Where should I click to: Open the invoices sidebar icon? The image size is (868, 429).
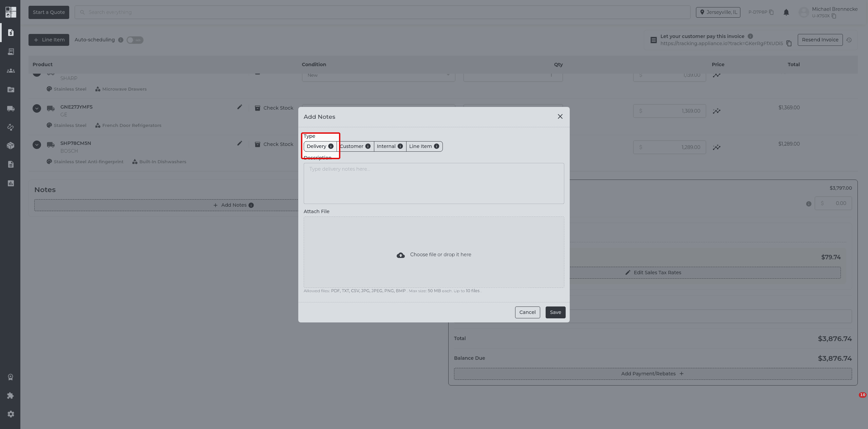click(x=11, y=33)
